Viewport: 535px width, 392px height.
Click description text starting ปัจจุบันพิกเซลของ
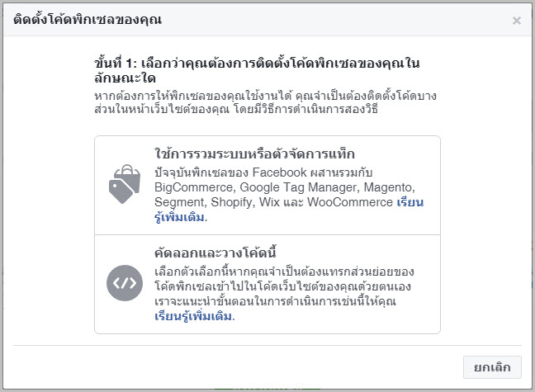click(289, 195)
